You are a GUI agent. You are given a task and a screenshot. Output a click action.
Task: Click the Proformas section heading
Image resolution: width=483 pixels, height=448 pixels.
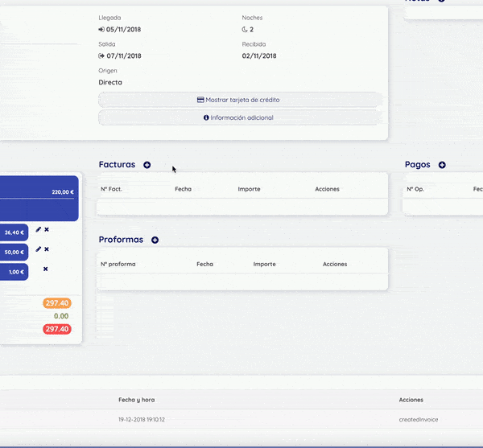[x=121, y=240]
